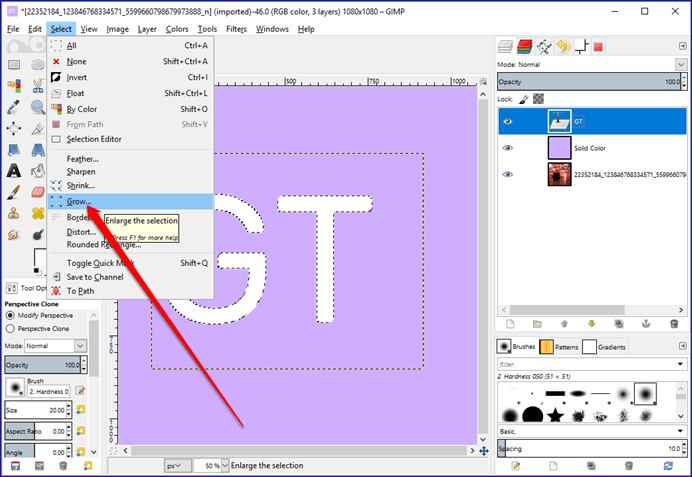This screenshot has height=477, width=692.
Task: Click Grow... in Select menu
Action: click(130, 202)
